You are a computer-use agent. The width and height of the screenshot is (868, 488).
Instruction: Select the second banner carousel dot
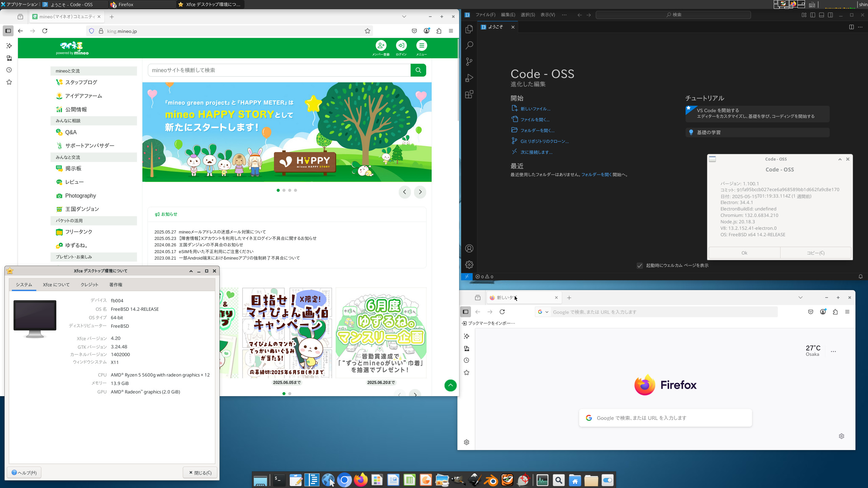click(x=284, y=190)
